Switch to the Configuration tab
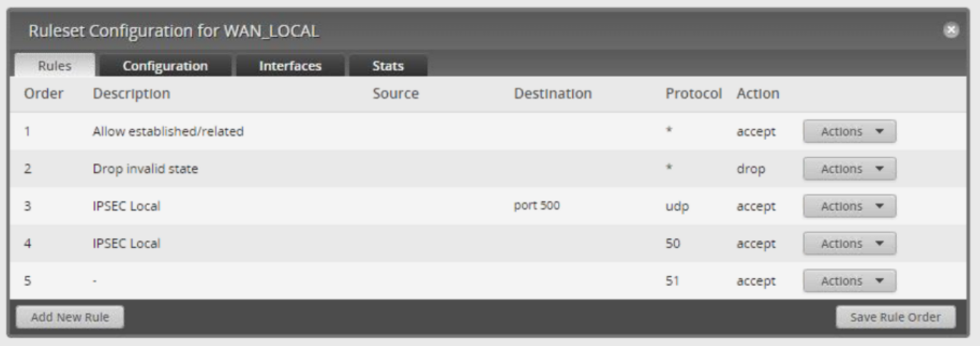Viewport: 980px width, 346px height. pos(165,66)
